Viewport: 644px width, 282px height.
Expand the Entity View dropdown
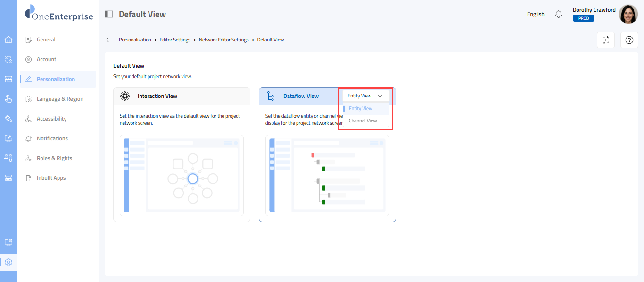tap(365, 96)
